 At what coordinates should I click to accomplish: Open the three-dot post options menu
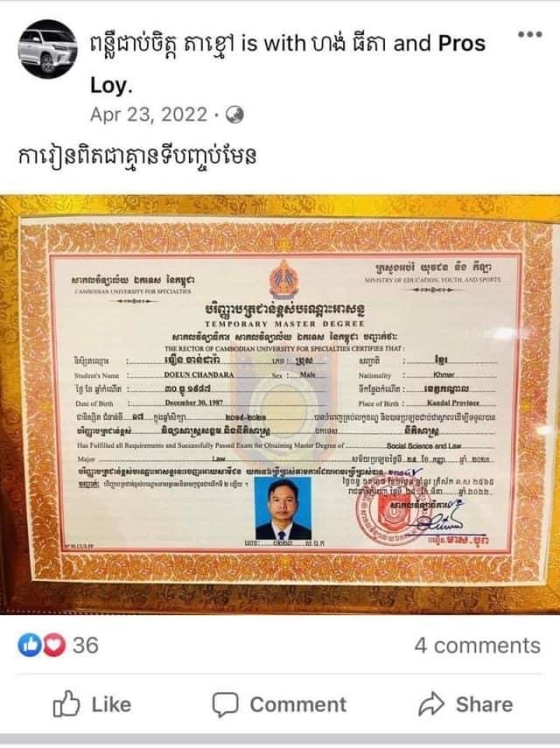tap(530, 34)
